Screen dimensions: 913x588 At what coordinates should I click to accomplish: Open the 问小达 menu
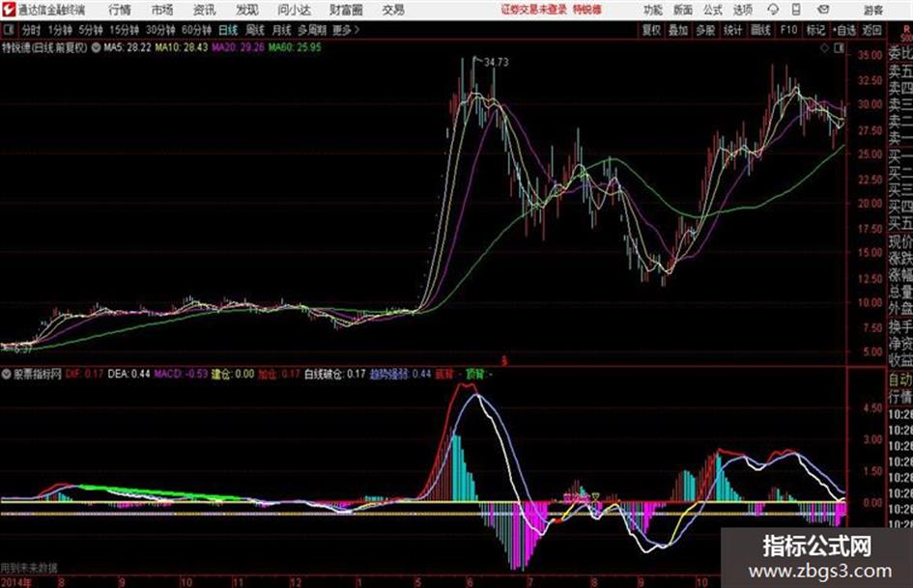pos(294,10)
